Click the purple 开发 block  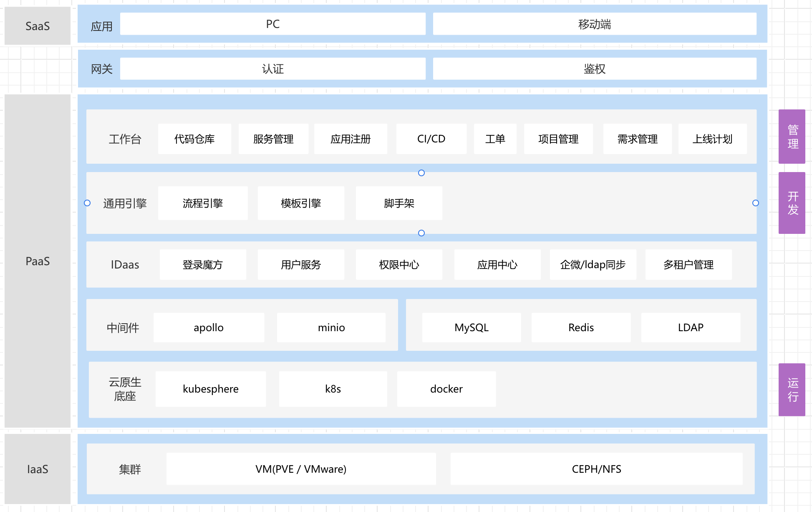pos(792,203)
